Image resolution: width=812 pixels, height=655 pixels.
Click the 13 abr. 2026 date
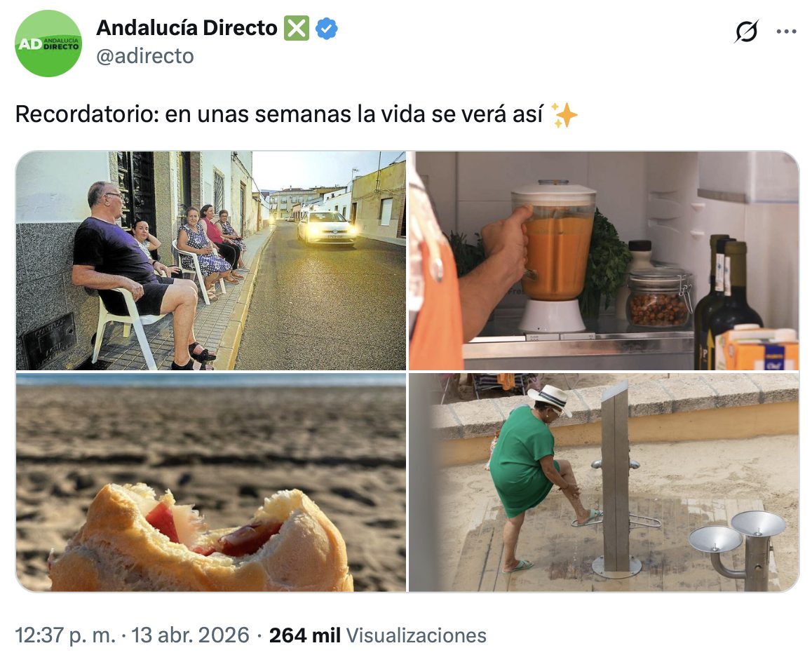[x=190, y=635]
